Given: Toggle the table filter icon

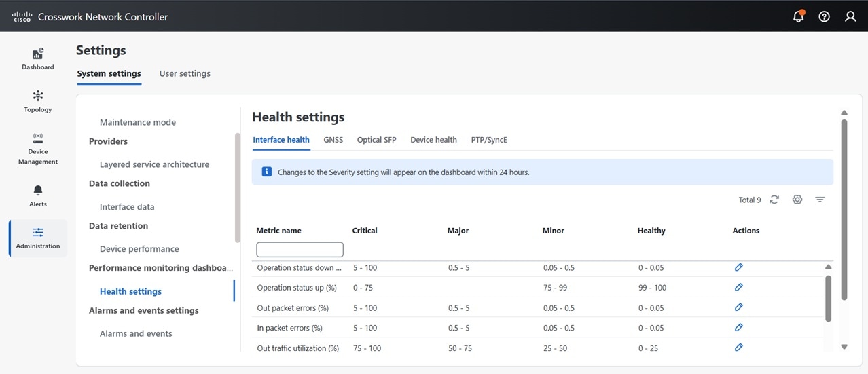Looking at the screenshot, I should click(x=820, y=200).
